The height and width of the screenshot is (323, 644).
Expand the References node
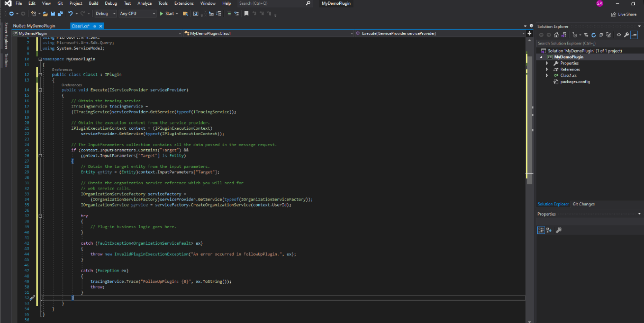coord(547,69)
